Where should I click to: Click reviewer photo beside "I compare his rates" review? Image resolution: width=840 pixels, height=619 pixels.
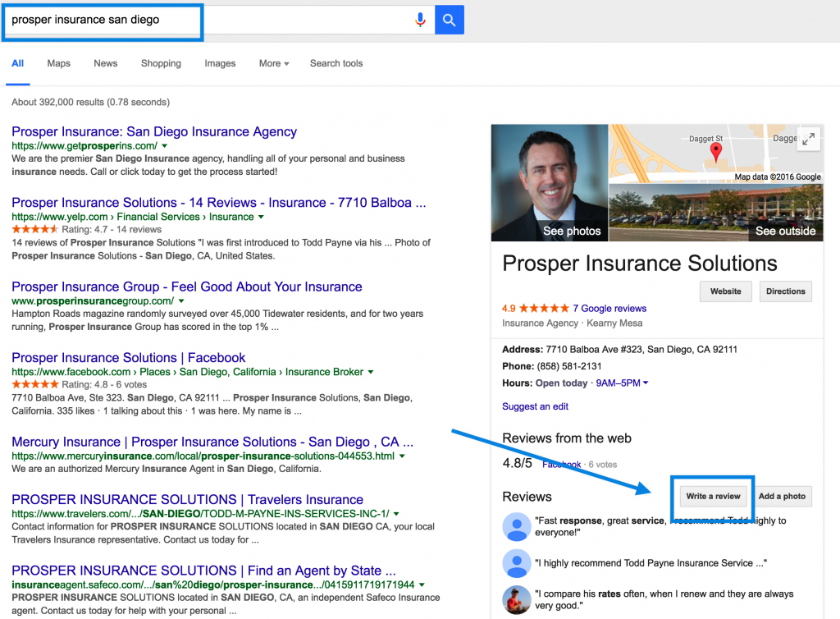[517, 599]
